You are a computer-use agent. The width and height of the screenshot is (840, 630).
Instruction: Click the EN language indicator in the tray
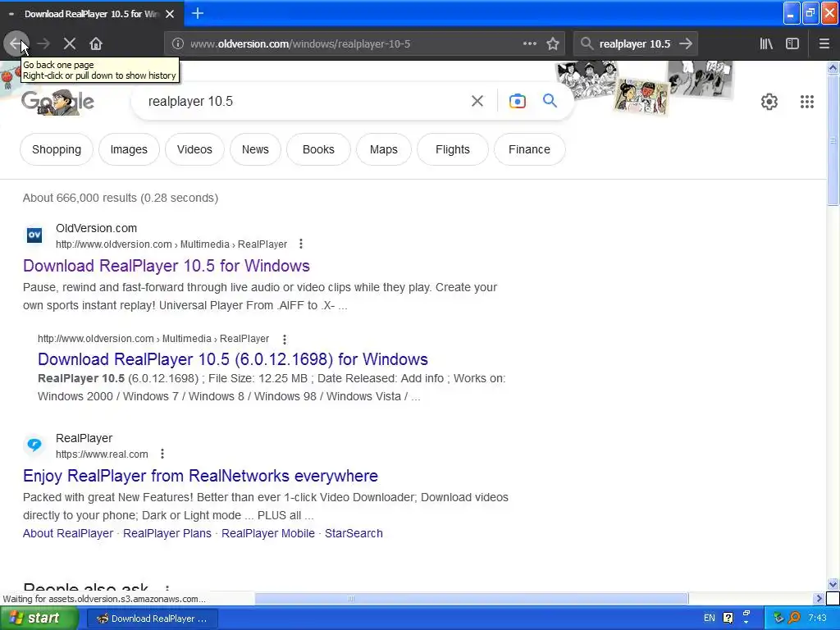pos(710,619)
